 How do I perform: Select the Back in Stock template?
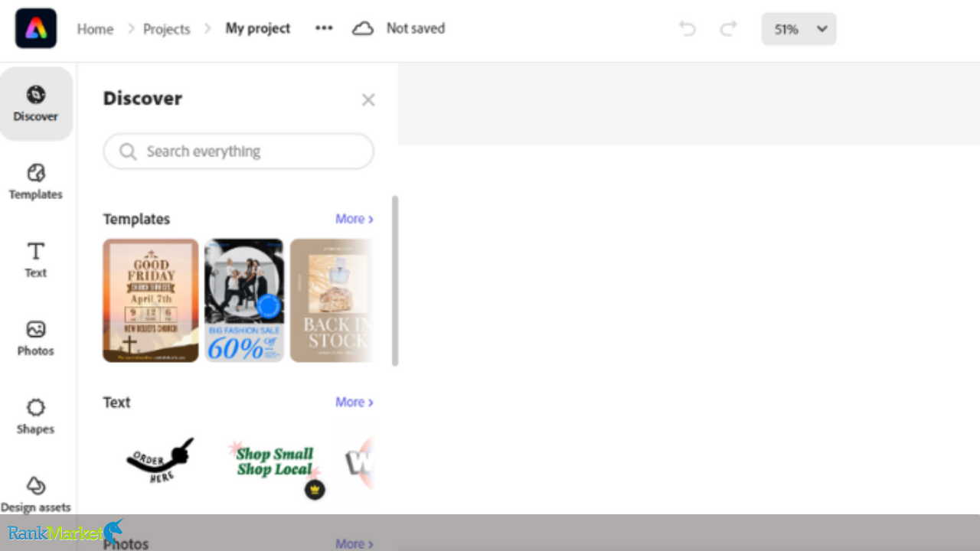tap(332, 300)
